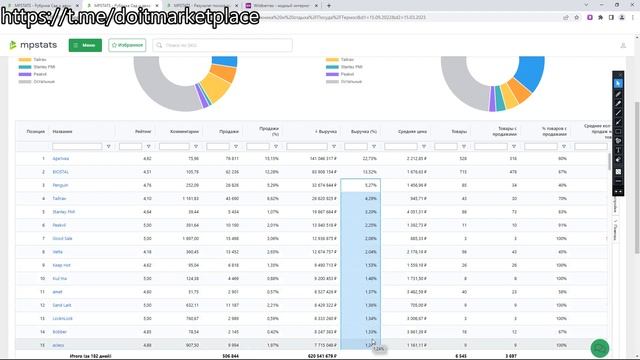Image resolution: width=640 pixels, height=360 pixels.
Task: Open filter menu for Средняя цена column
Action: tap(424, 147)
